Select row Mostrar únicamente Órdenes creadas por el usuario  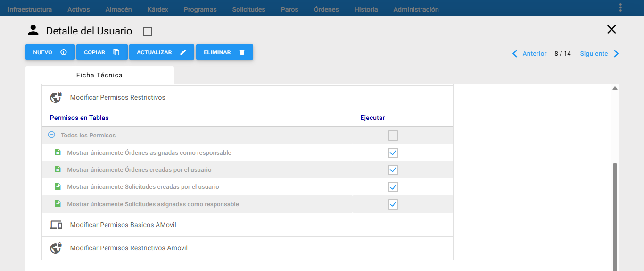click(248, 170)
